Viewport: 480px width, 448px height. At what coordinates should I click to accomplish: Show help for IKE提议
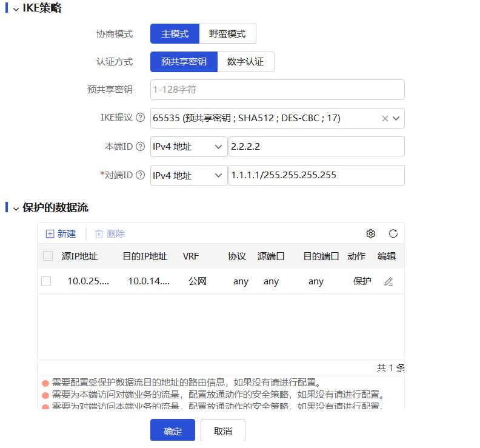click(140, 118)
